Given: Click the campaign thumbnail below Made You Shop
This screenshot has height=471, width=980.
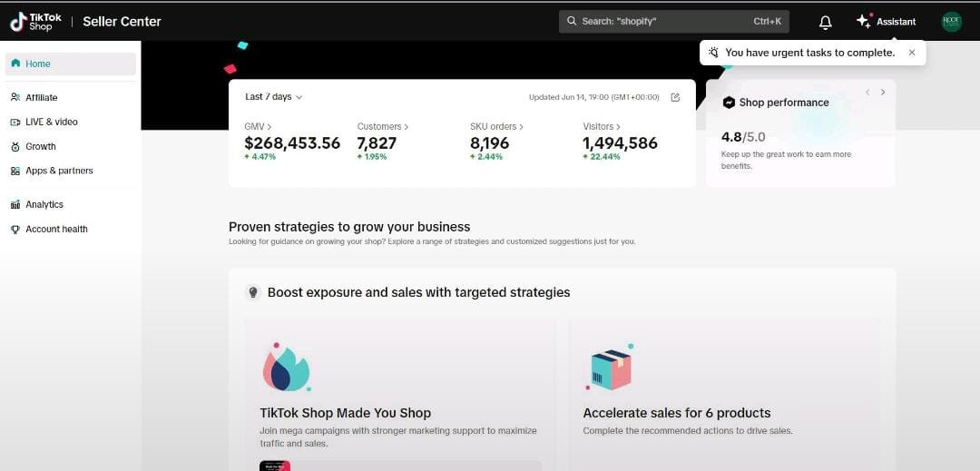Looking at the screenshot, I should [275, 466].
